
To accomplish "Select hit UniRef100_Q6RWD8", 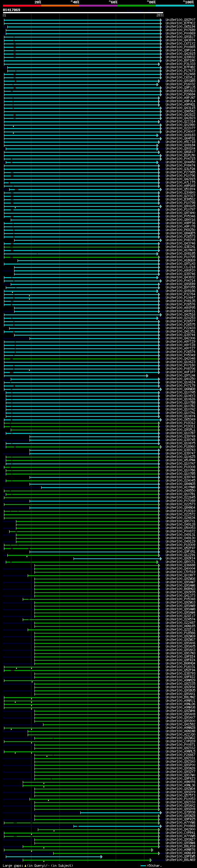I will pyautogui.click(x=180, y=389).
